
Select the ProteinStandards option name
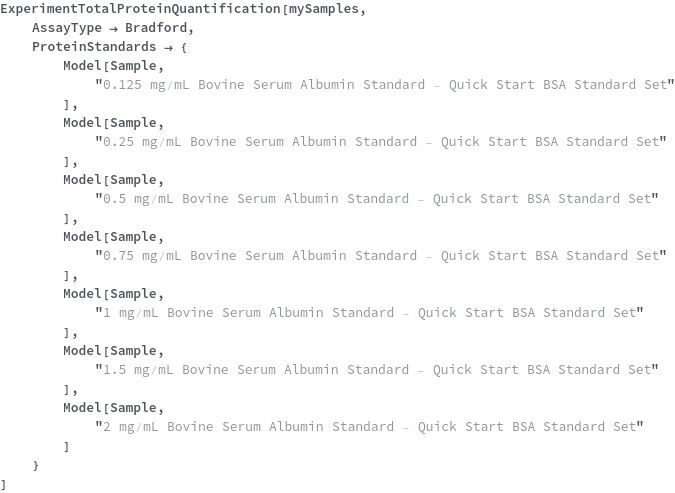tap(94, 47)
